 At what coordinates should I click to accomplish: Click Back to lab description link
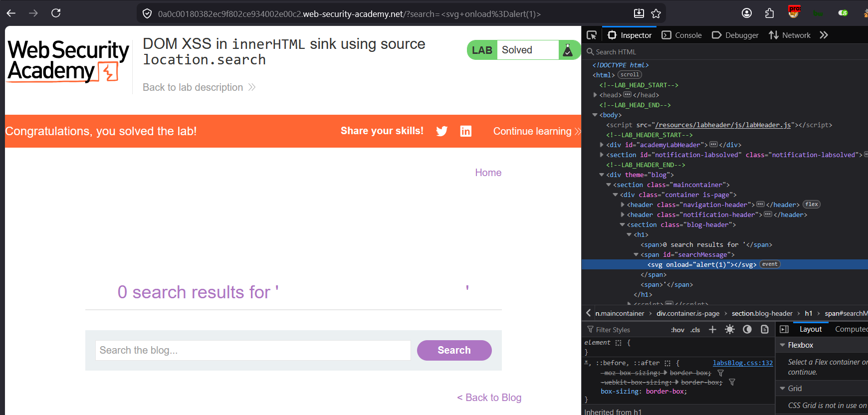point(199,87)
